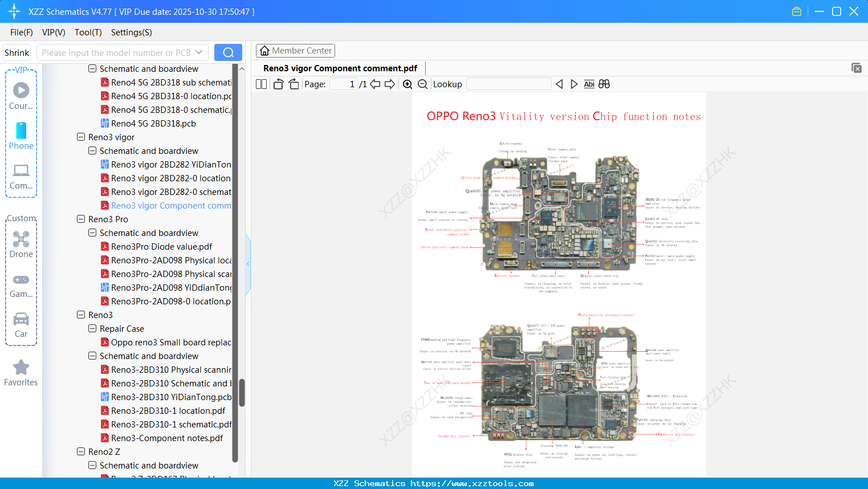Open the Drone category in sidebar
This screenshot has width=868, height=489.
tap(21, 244)
